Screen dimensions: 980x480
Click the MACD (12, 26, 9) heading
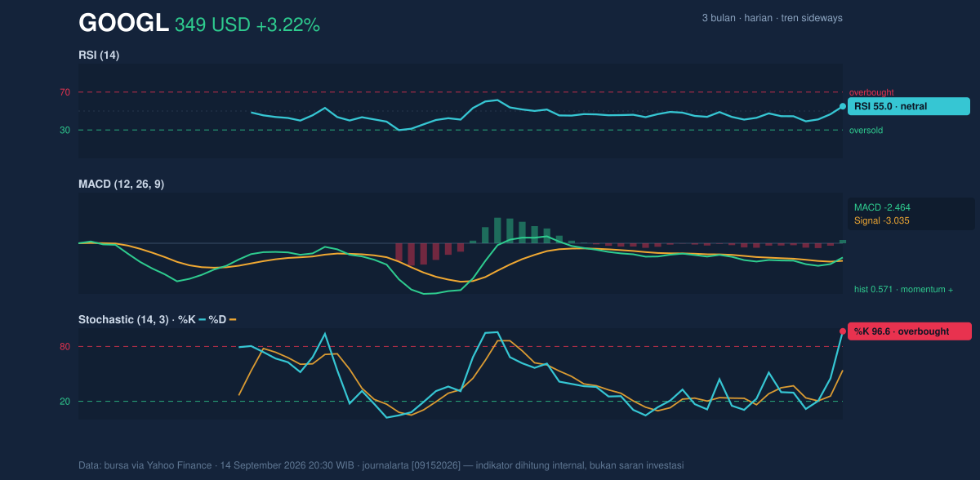(121, 184)
